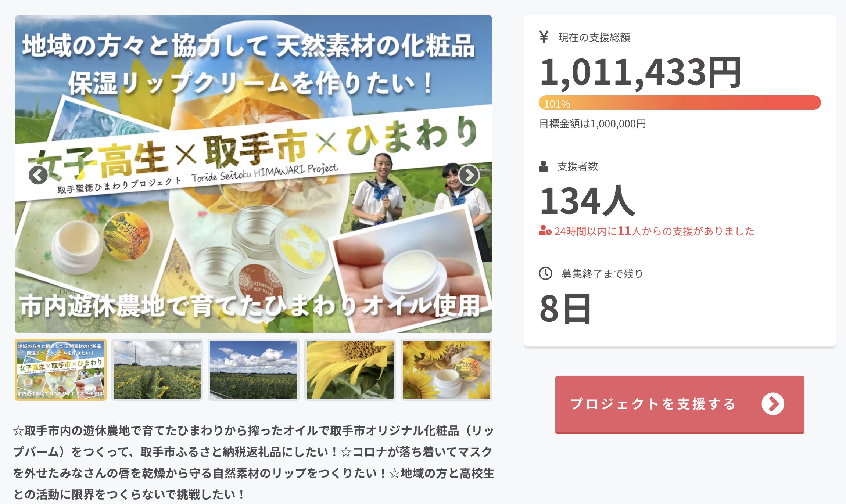
Task: Go to previous slide with left arrow
Action: click(38, 175)
